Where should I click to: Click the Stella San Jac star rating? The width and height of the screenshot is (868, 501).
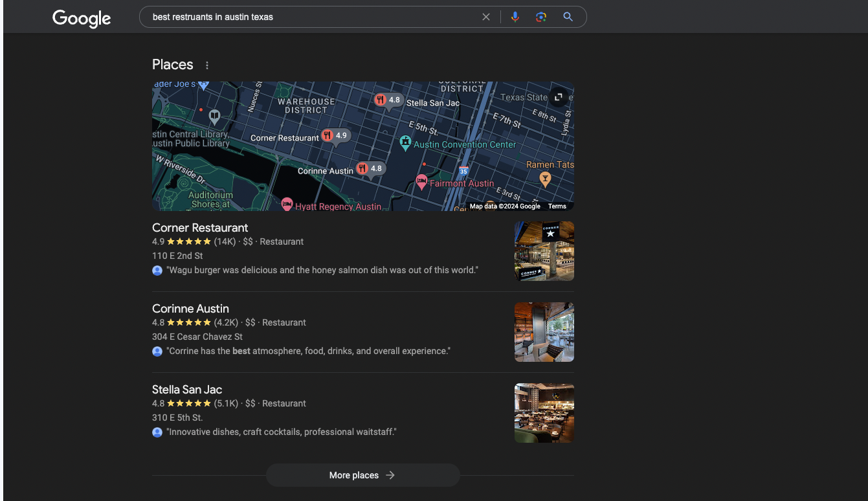click(x=189, y=403)
